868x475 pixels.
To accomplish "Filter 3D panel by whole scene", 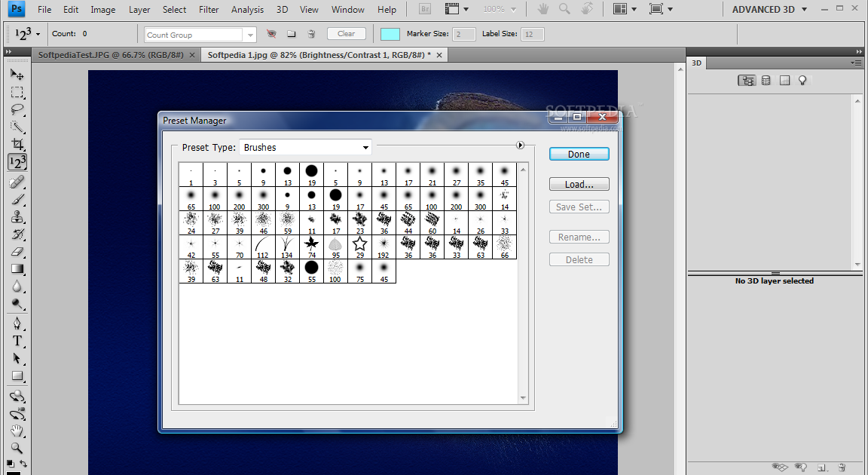I will pos(747,81).
